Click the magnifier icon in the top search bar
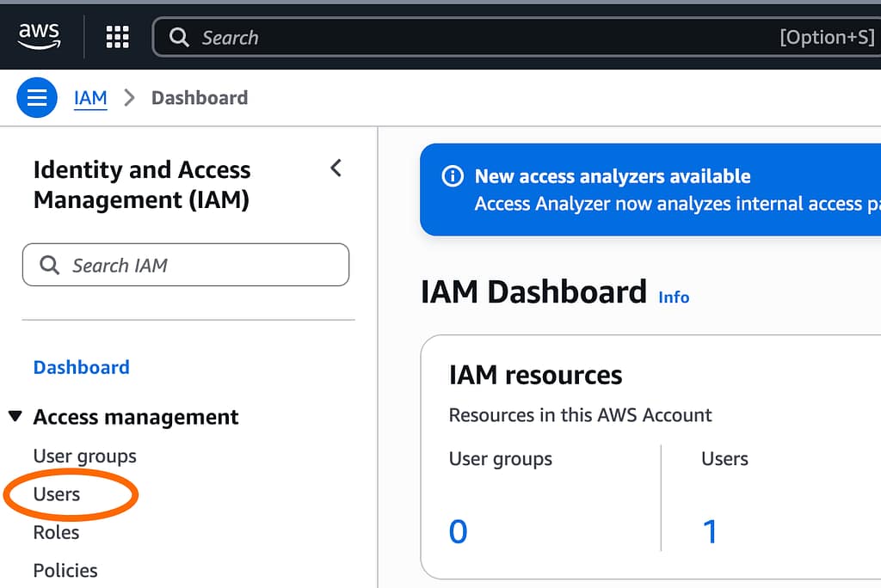 click(179, 38)
